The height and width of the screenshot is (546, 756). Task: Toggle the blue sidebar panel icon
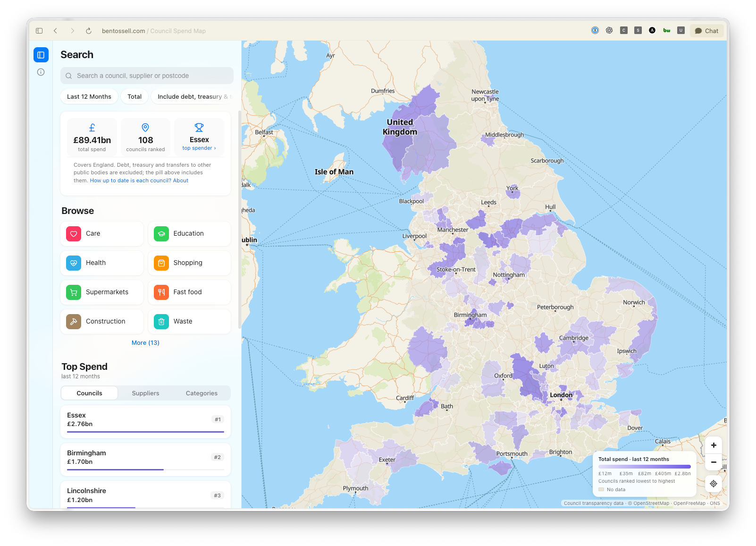(41, 55)
